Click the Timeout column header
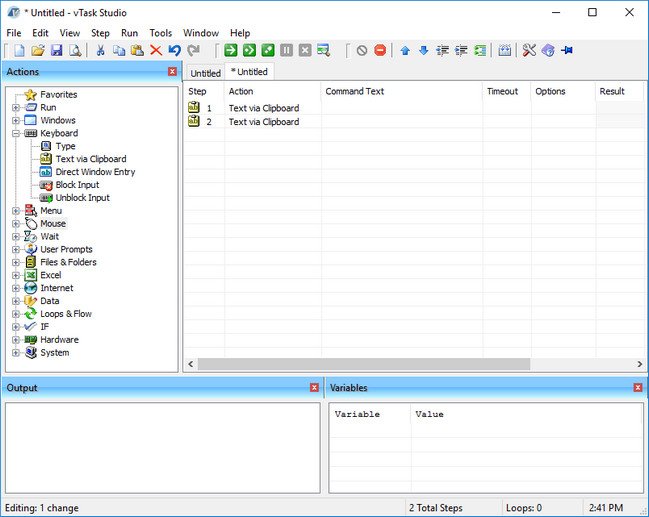Viewport: 649px width, 517px height. [x=507, y=91]
